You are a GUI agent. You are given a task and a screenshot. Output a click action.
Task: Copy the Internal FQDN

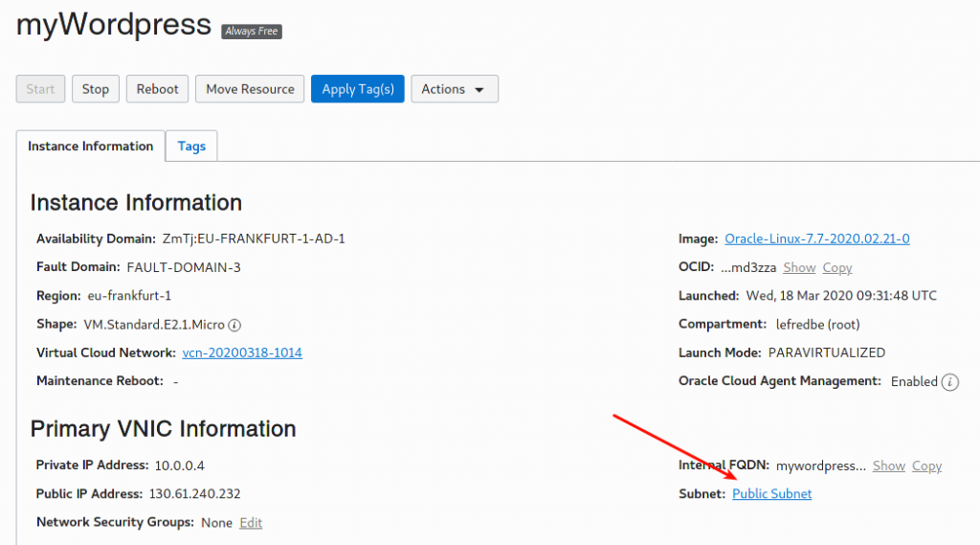click(x=926, y=466)
